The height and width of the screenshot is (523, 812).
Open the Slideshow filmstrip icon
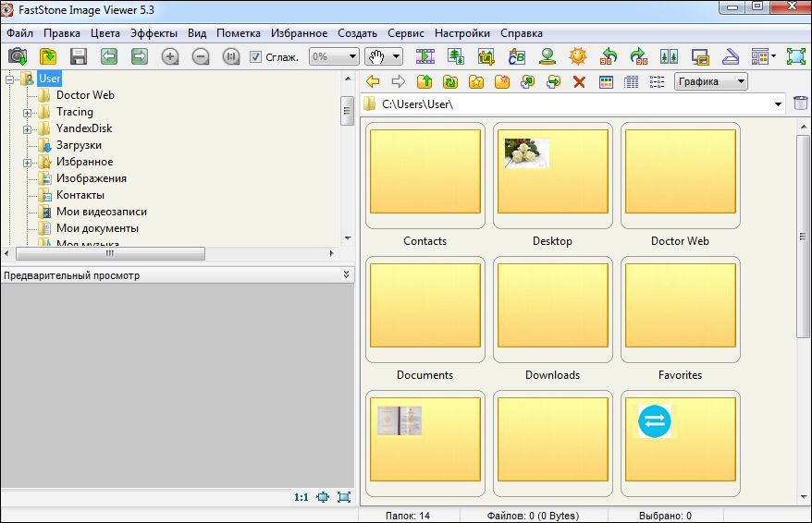[425, 56]
